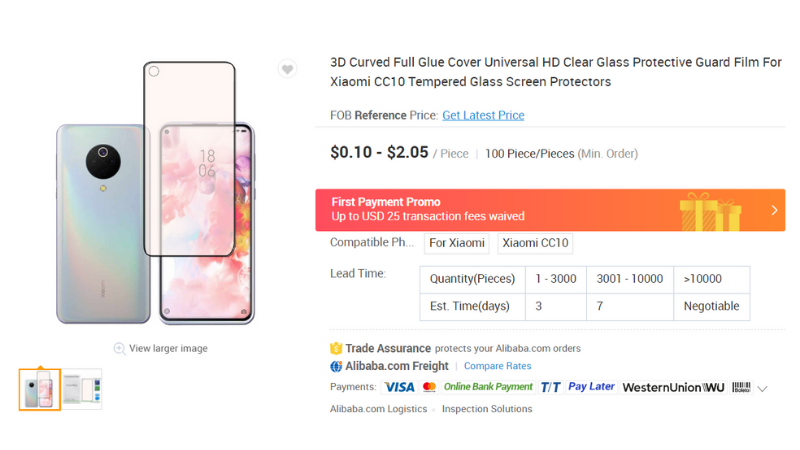This screenshot has height=450, width=800.
Task: Click the Get Latest Price link
Action: [x=483, y=115]
